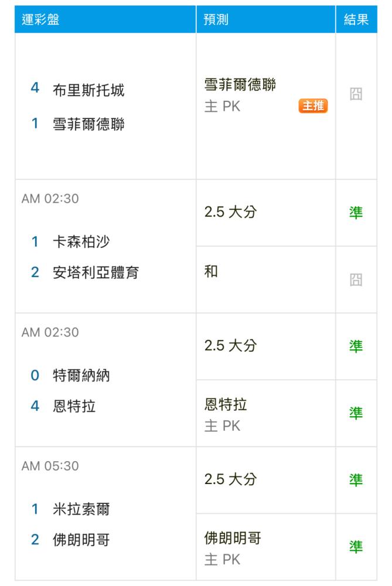Select the 預測 column header
This screenshot has height=586, width=392.
[x=216, y=19]
